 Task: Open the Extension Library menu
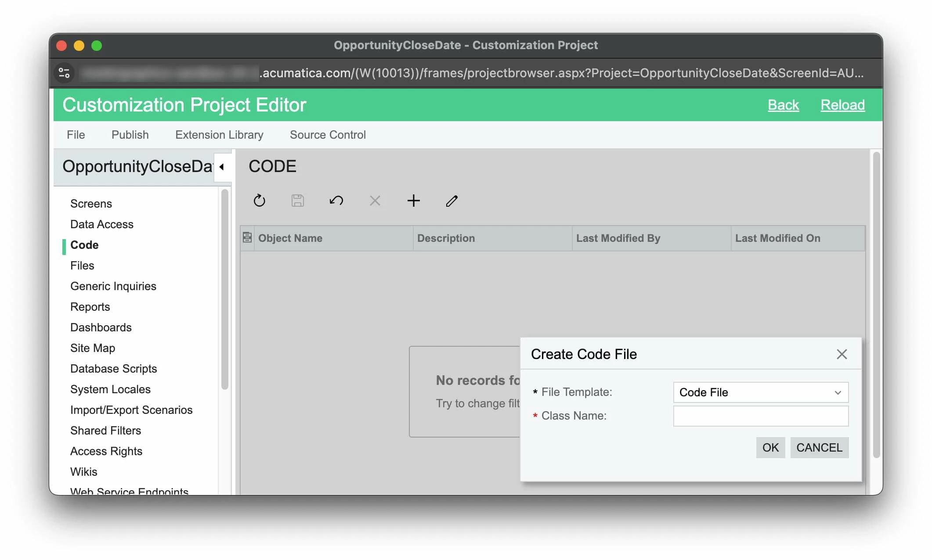[x=219, y=134]
